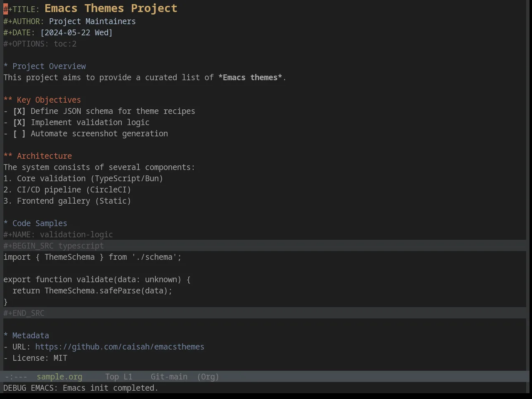Click the '#+NAME: validation-logic' line
The height and width of the screenshot is (399, 532).
click(58, 235)
